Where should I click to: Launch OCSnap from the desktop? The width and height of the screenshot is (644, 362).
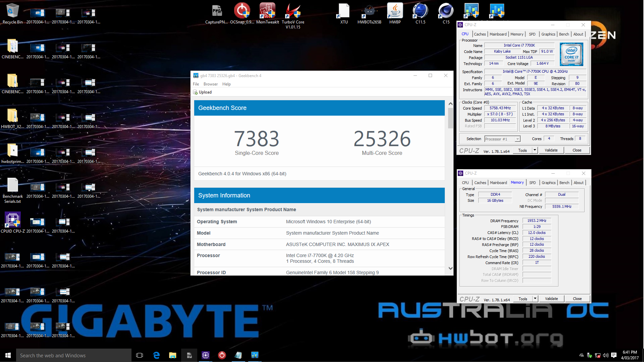(x=242, y=13)
